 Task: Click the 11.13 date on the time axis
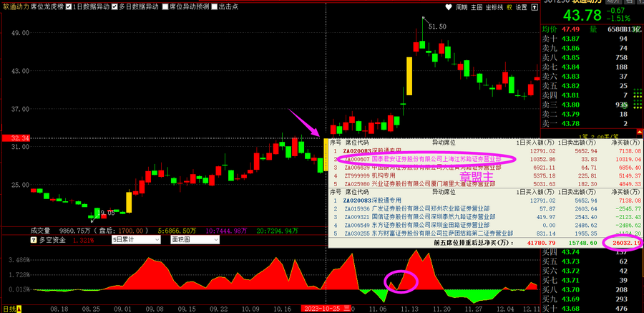pos(409,309)
